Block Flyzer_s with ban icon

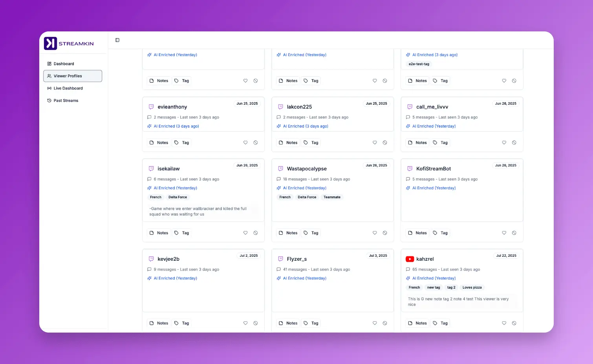pyautogui.click(x=385, y=323)
